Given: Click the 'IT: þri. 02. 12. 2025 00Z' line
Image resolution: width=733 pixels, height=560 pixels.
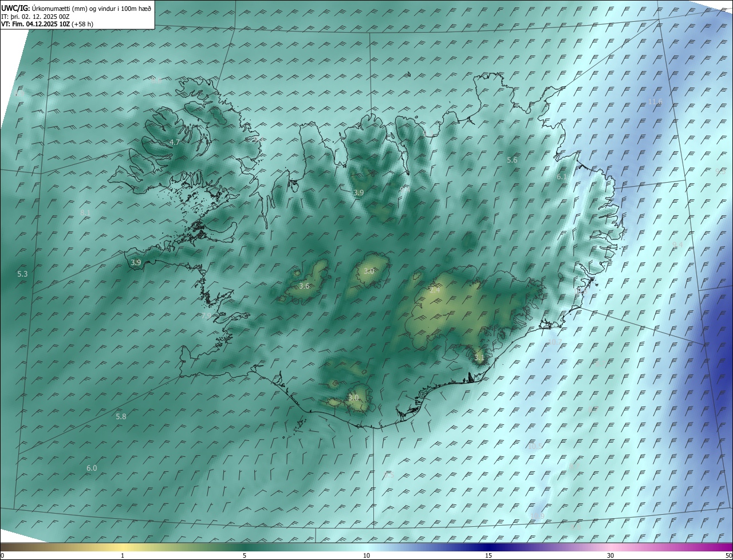Looking at the screenshot, I should point(36,17).
